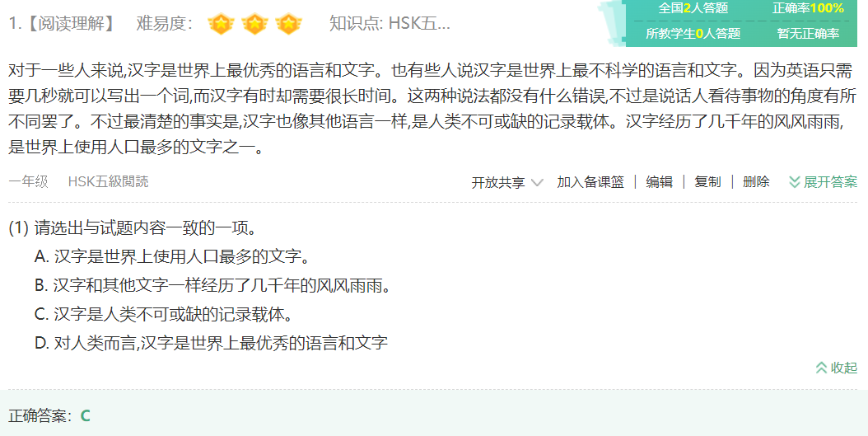Add question to basket via 加入备课篮
Viewport: 868px width, 436px height.
tap(590, 182)
